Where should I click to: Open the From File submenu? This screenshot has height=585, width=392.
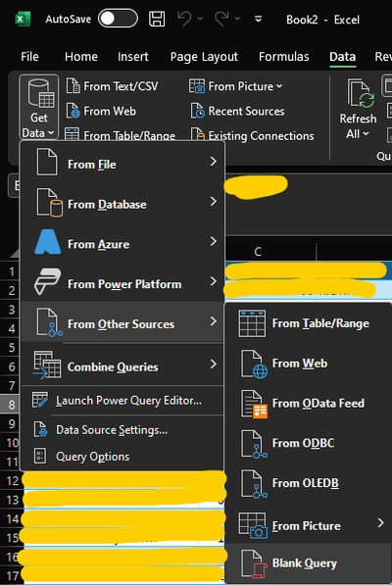coord(123,163)
